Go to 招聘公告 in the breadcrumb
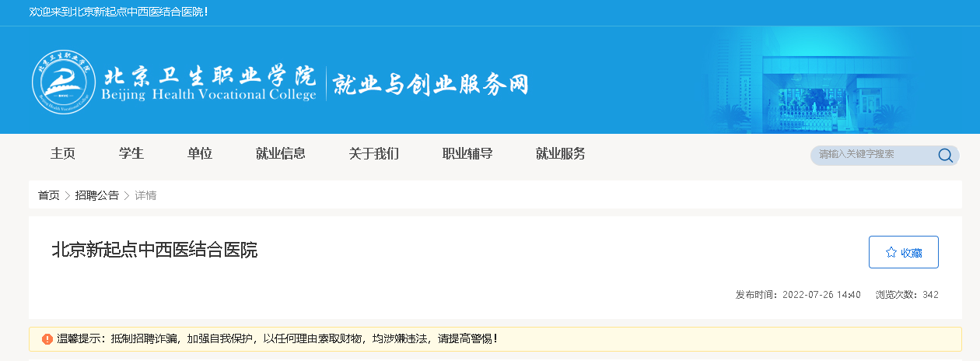This screenshot has width=980, height=361. coord(97,195)
